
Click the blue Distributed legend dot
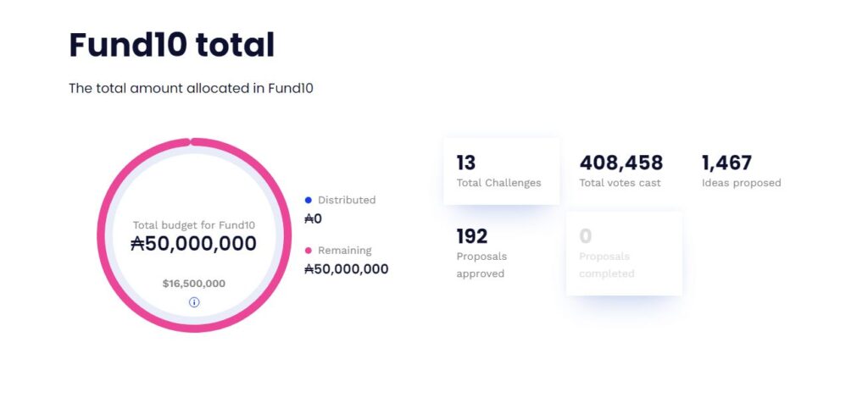(x=309, y=200)
